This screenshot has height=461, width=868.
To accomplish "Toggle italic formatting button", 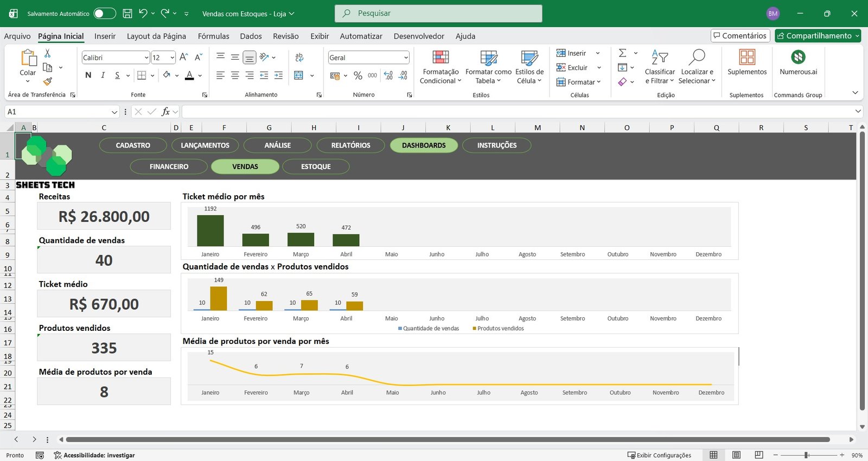I will pos(103,75).
